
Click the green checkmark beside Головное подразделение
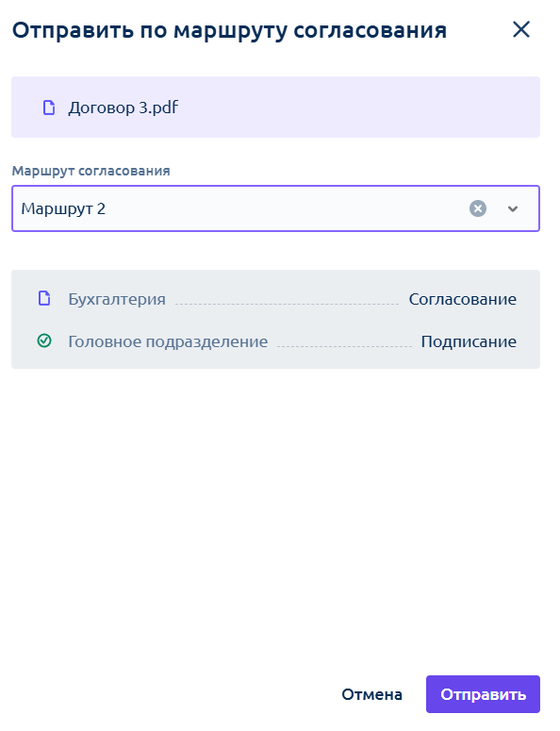click(x=44, y=341)
